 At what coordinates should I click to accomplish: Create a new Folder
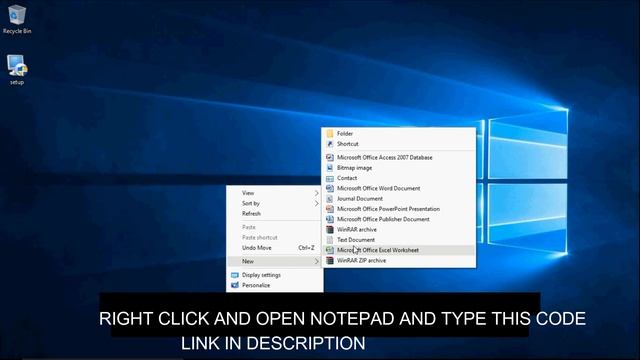click(399, 133)
